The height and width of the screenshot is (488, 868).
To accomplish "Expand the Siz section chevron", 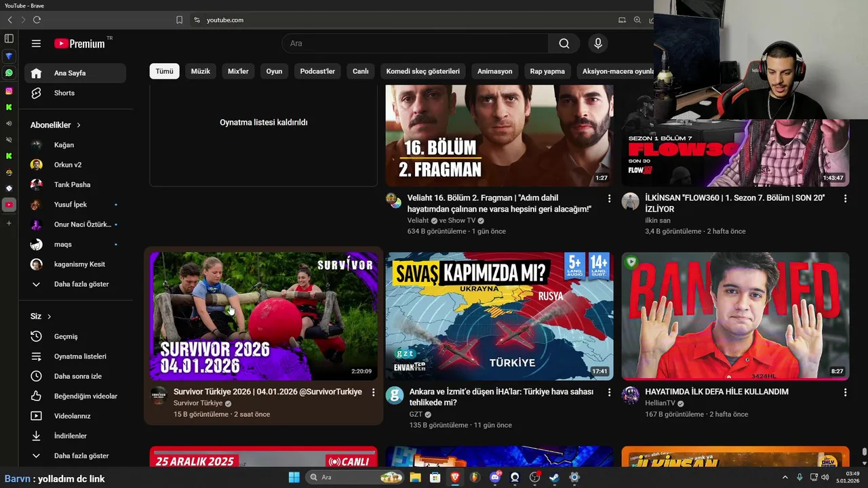I will tap(49, 317).
